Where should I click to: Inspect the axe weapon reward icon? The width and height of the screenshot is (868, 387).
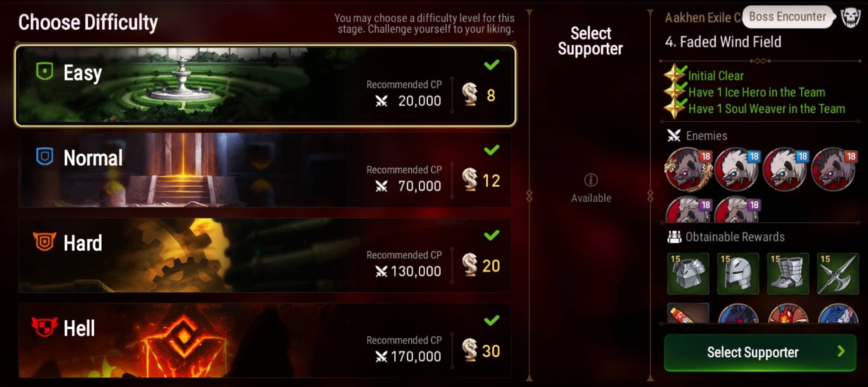point(838,273)
